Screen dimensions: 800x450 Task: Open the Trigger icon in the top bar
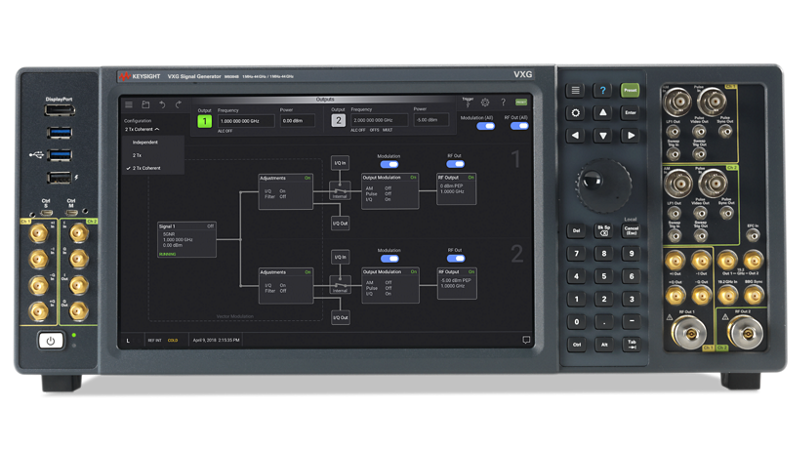pos(466,102)
